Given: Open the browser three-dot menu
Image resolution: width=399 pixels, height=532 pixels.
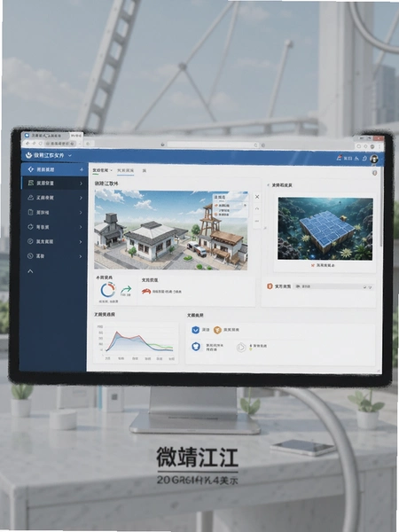Looking at the screenshot, I should tap(379, 147).
